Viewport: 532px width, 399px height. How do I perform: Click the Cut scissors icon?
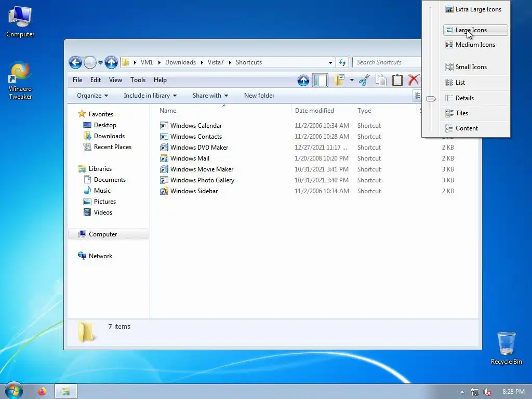(x=364, y=81)
